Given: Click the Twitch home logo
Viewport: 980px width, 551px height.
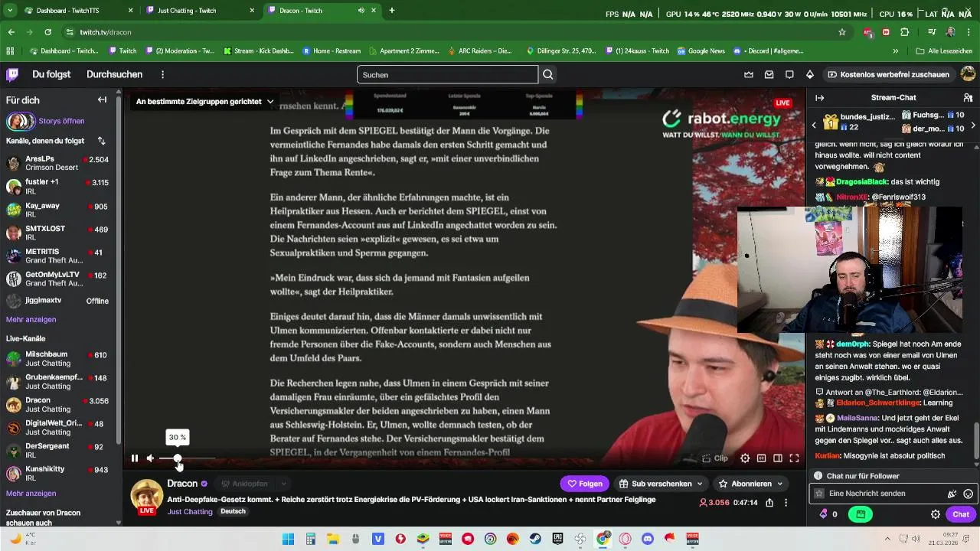Looking at the screenshot, I should [x=12, y=74].
